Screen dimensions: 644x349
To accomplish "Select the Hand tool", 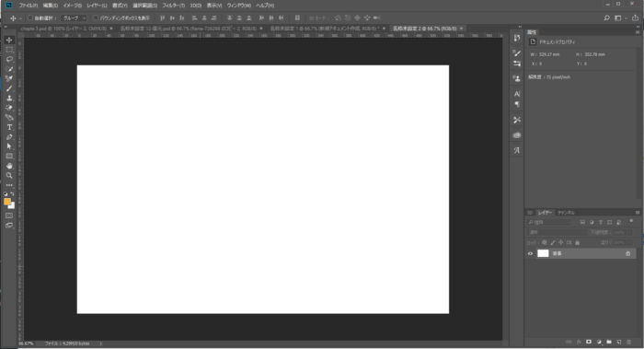I will click(x=9, y=166).
